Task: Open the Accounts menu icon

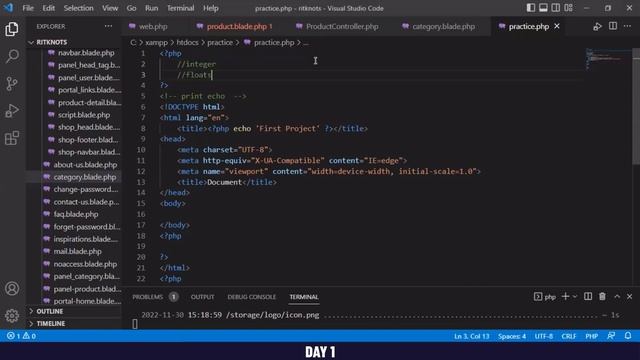Action: [x=12, y=289]
